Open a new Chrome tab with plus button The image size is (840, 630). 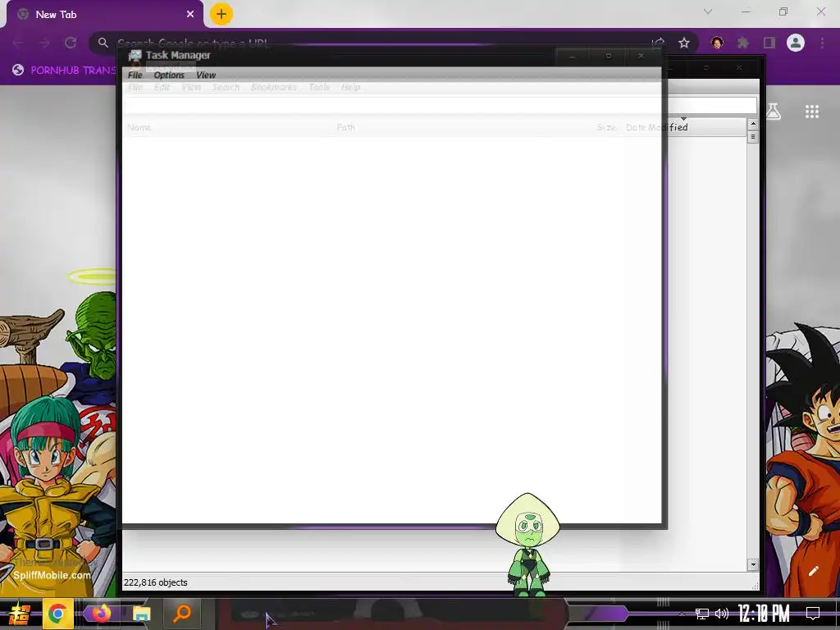tap(221, 14)
